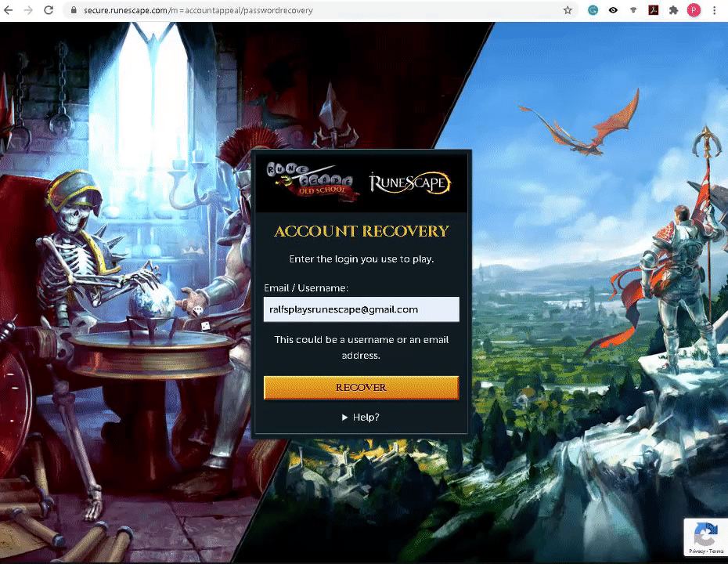Open the Grammarly extension icon

(x=593, y=10)
